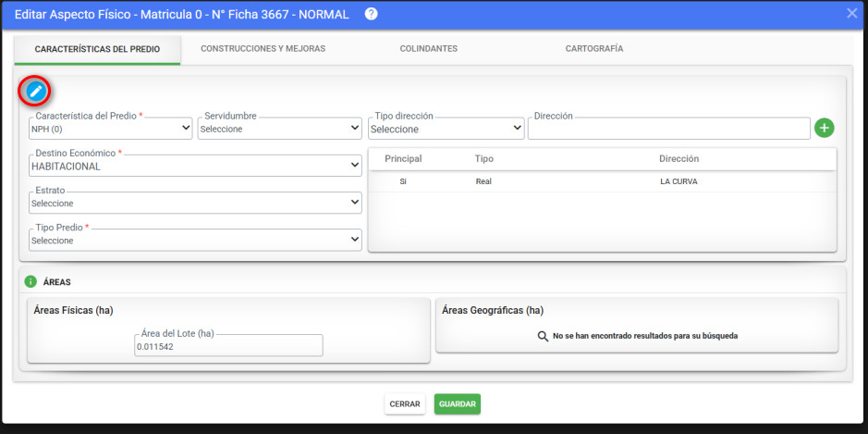This screenshot has width=868, height=434.
Task: Click the blue pencil edit icon
Action: click(35, 91)
